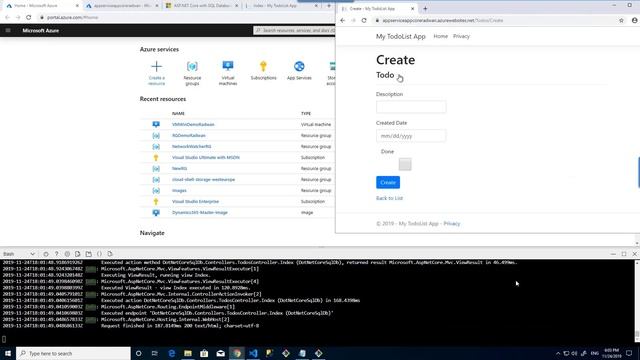Follow the Back to List link
This screenshot has height=360, width=640.
pyautogui.click(x=389, y=198)
